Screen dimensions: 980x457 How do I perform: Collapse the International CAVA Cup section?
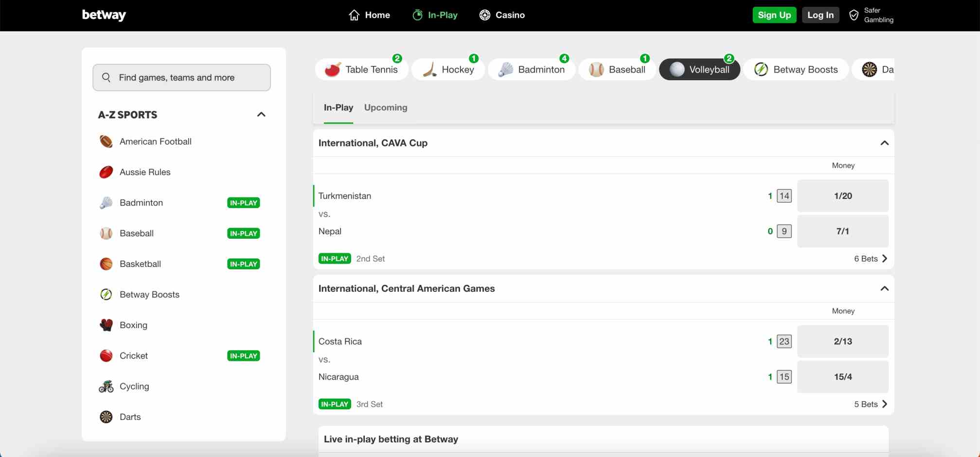(884, 142)
